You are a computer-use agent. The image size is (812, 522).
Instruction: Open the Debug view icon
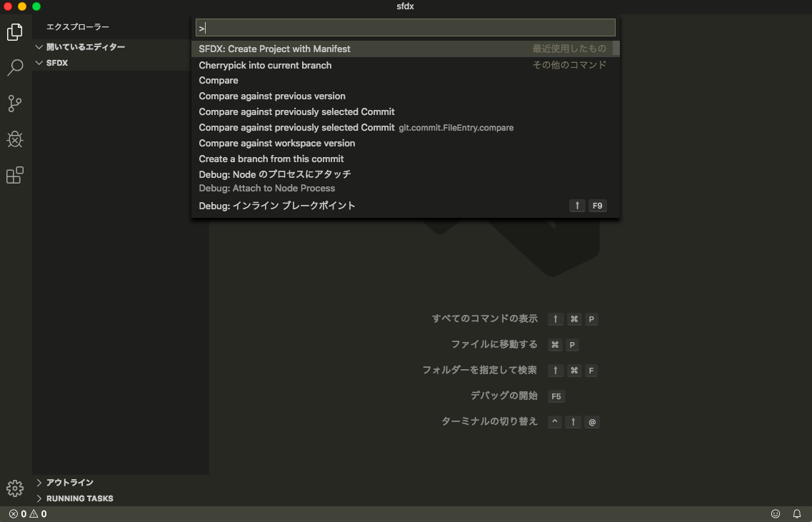(14, 139)
